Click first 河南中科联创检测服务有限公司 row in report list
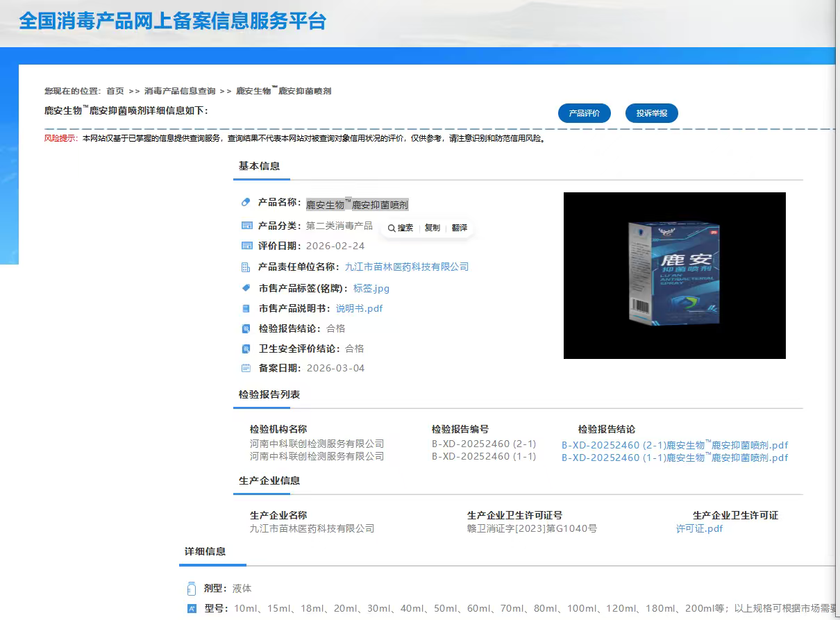The width and height of the screenshot is (840, 620). coord(317,444)
